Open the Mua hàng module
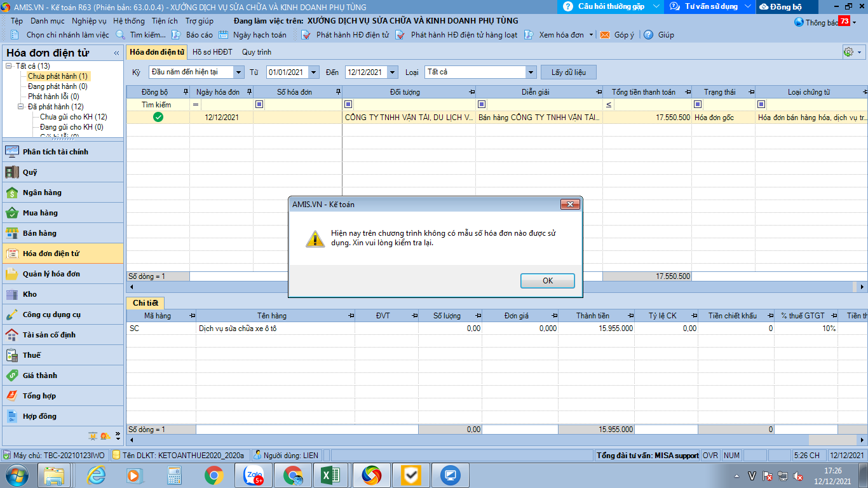The height and width of the screenshot is (488, 868). coord(63,213)
